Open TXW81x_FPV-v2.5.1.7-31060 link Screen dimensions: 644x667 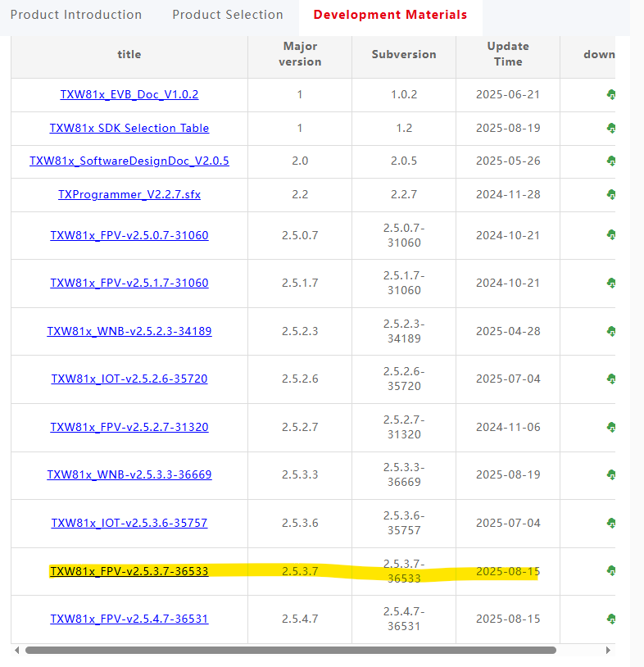[129, 283]
